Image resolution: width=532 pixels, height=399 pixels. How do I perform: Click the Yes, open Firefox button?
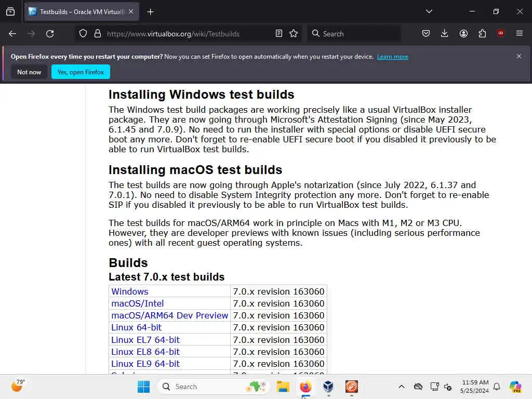(81, 72)
